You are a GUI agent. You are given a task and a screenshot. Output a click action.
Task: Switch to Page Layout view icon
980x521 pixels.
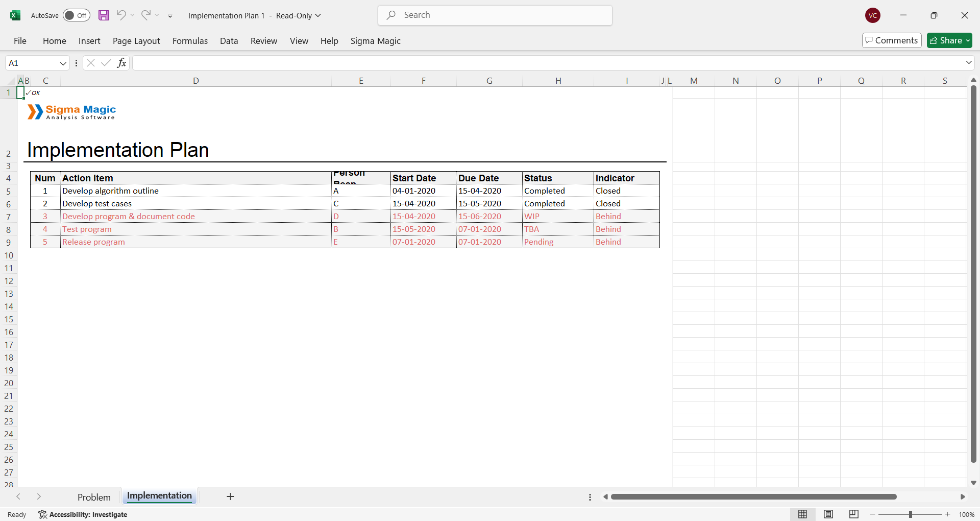coord(828,514)
